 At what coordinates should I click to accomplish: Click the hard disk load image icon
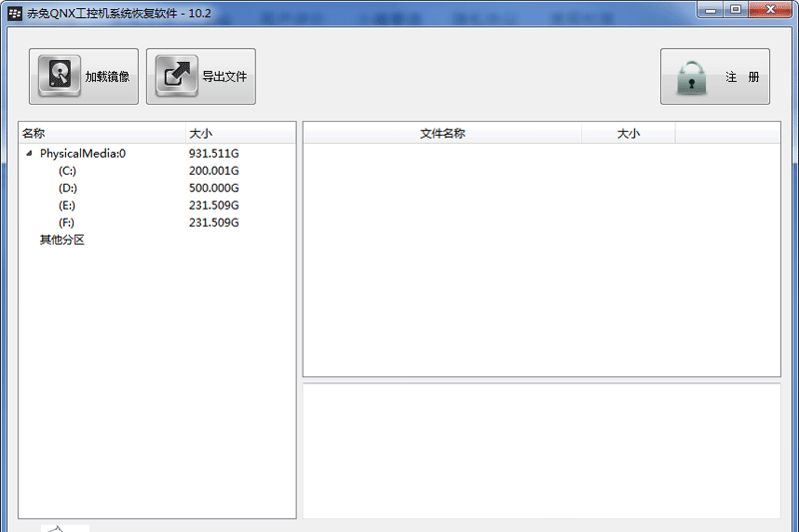tap(61, 76)
